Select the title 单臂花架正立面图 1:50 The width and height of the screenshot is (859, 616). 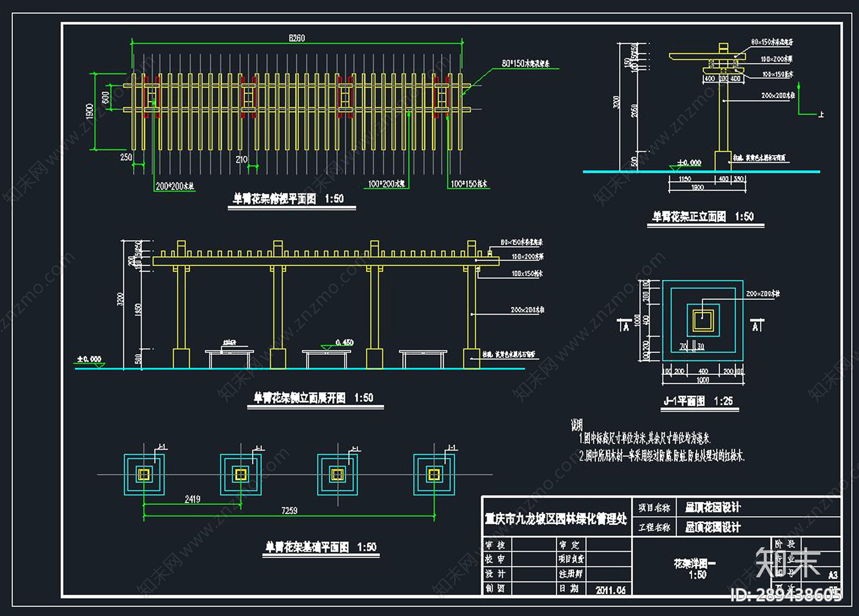pyautogui.click(x=703, y=216)
